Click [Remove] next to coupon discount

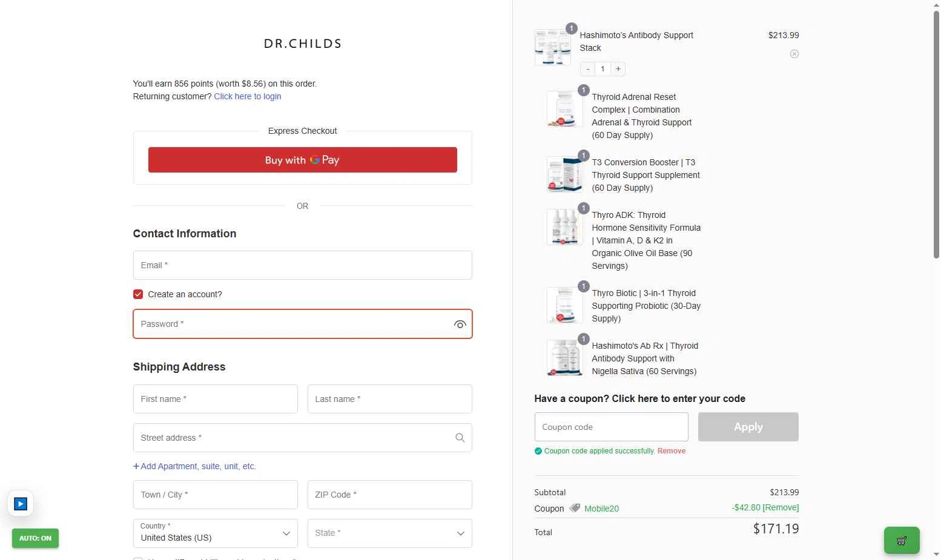pyautogui.click(x=781, y=507)
